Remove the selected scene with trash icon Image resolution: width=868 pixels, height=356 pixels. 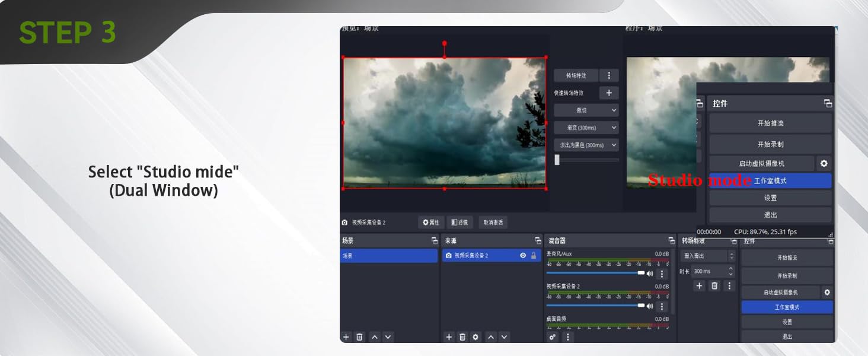(359, 337)
